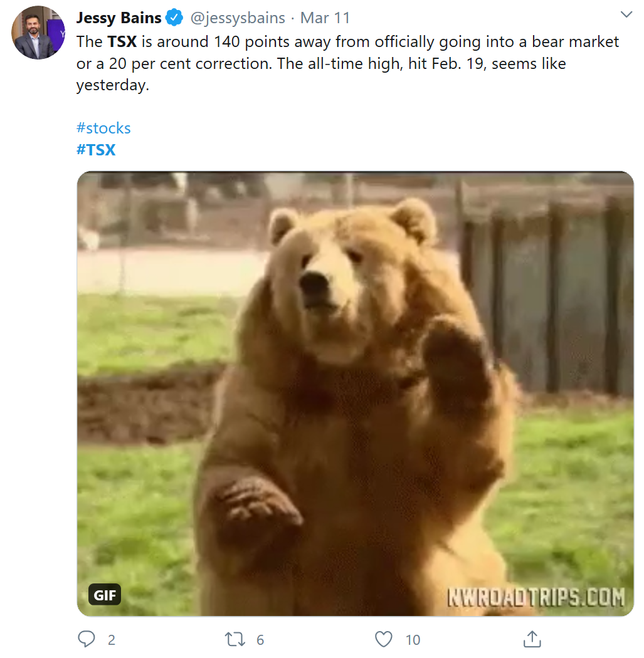This screenshot has width=644, height=658.
Task: Click the Mar 11 timestamp
Action: [325, 18]
